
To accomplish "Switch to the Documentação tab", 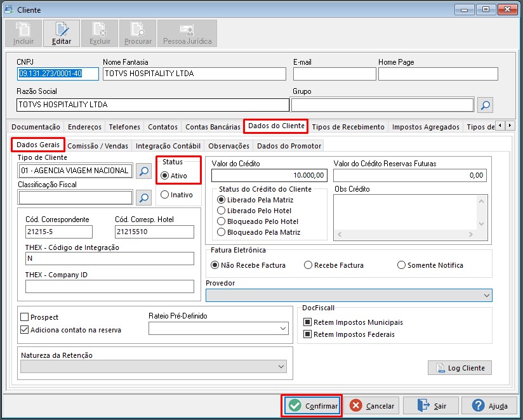I will 36,127.
